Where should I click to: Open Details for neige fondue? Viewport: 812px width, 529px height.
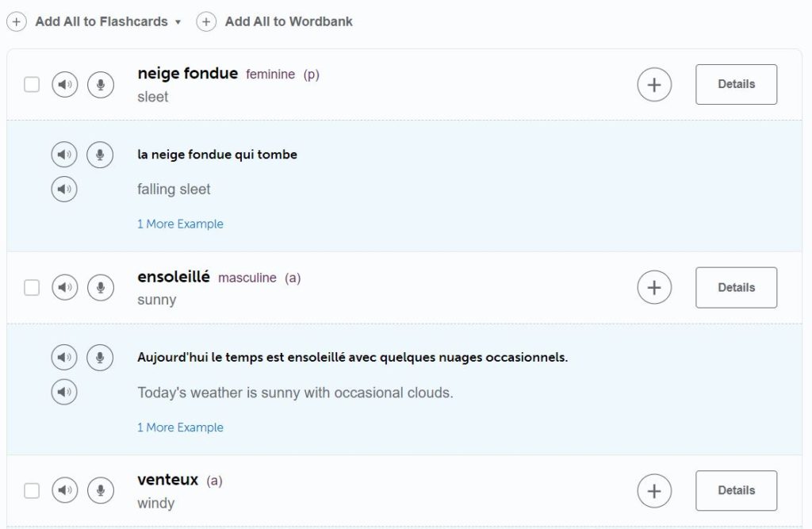click(x=736, y=84)
